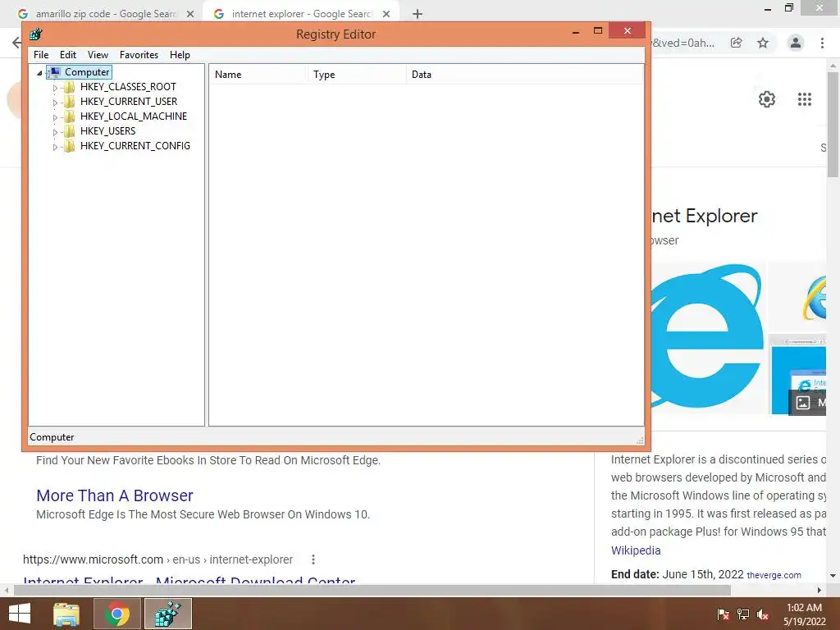Click the Internet Explorer logo image

[x=707, y=337]
